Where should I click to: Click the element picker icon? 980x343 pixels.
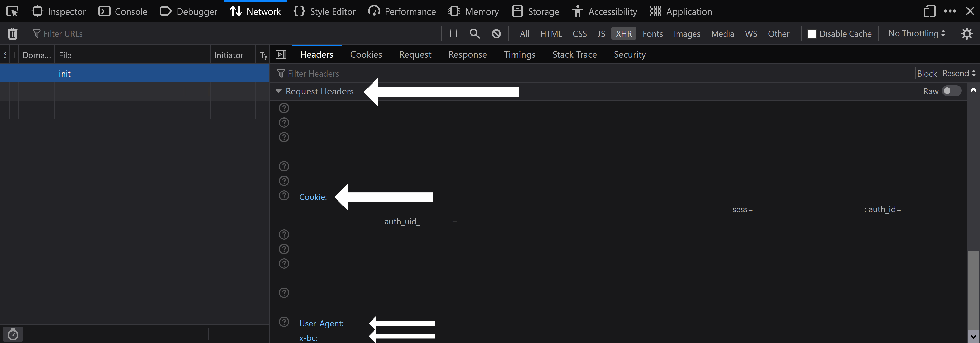pos(12,11)
